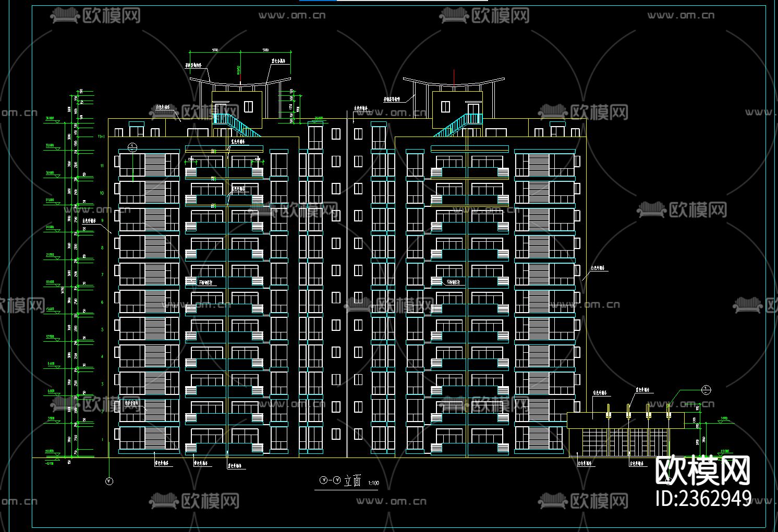Click floor number 9 label
Image resolution: width=778 pixels, height=532 pixels.
pyautogui.click(x=102, y=220)
